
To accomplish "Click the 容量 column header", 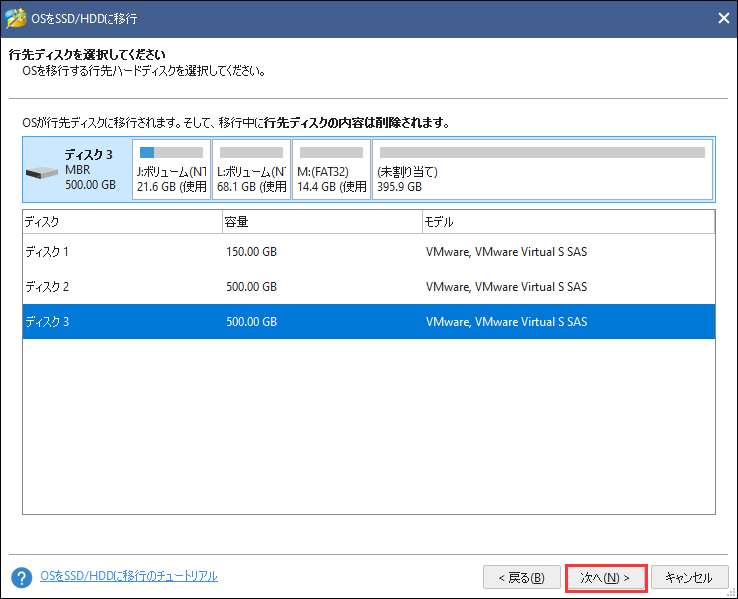I will (x=322, y=222).
